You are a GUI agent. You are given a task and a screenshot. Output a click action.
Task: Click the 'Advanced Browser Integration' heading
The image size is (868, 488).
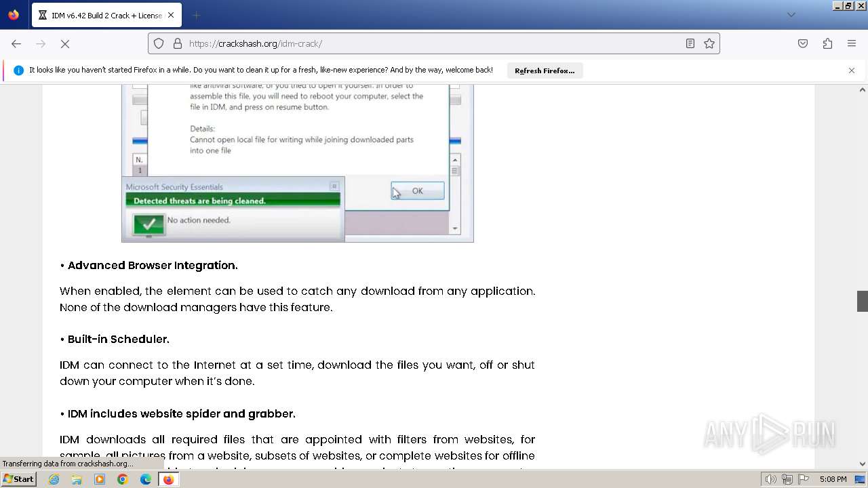point(153,265)
